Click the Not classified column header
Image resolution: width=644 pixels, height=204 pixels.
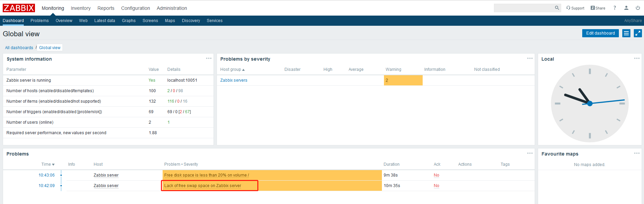pos(487,69)
